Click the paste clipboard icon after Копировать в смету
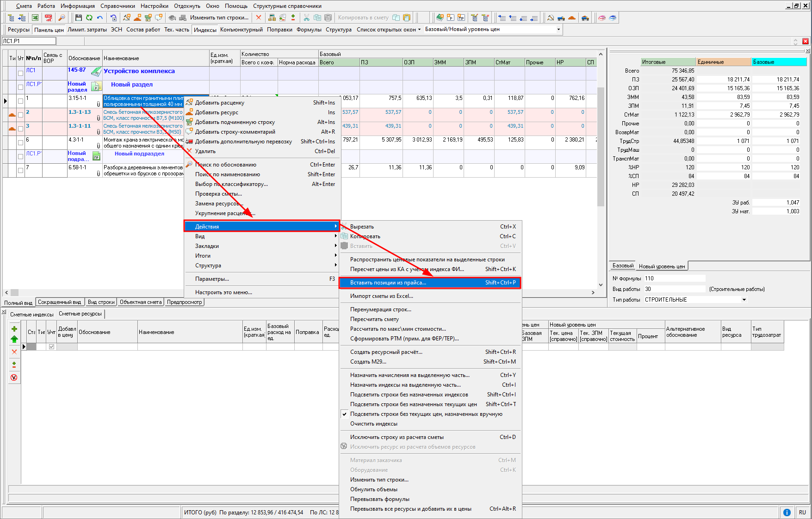This screenshot has height=519, width=812. click(407, 18)
